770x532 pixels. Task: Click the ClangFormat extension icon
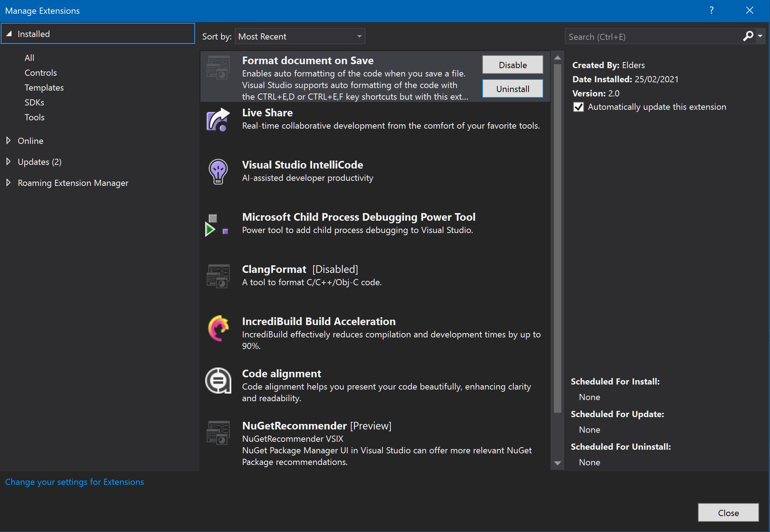point(218,276)
